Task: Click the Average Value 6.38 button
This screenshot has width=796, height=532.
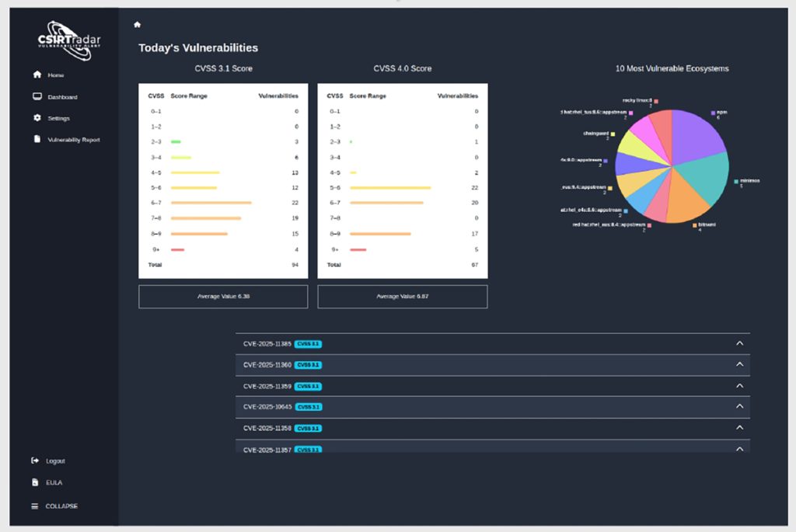Action: click(x=223, y=297)
